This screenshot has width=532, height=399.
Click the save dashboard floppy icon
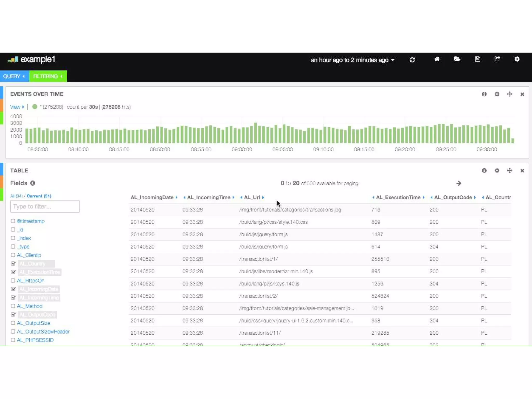pyautogui.click(x=477, y=59)
